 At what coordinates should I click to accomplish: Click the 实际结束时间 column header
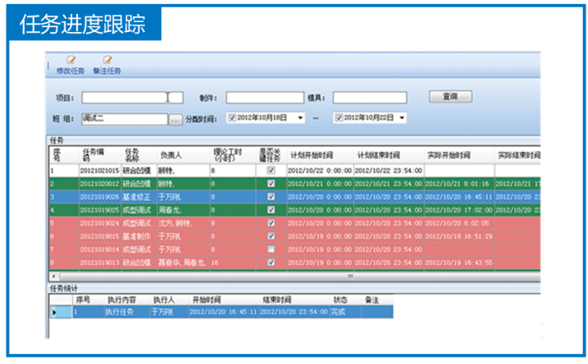coord(517,155)
